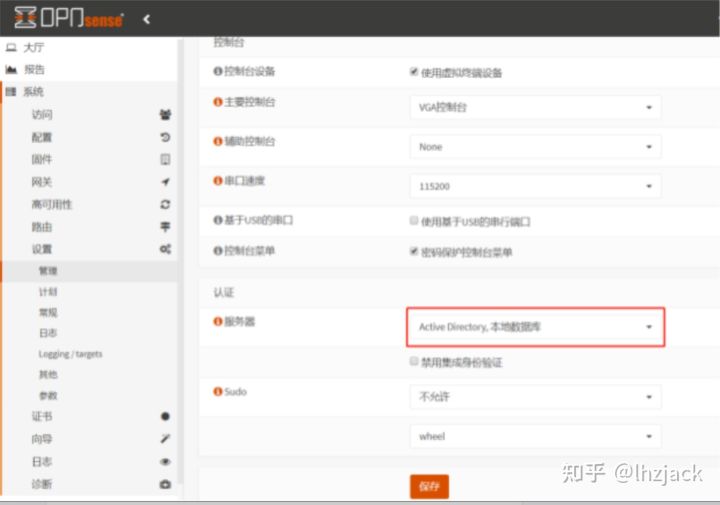Show help for 主要控制台 via info icon
This screenshot has width=720, height=505.
coord(218,102)
